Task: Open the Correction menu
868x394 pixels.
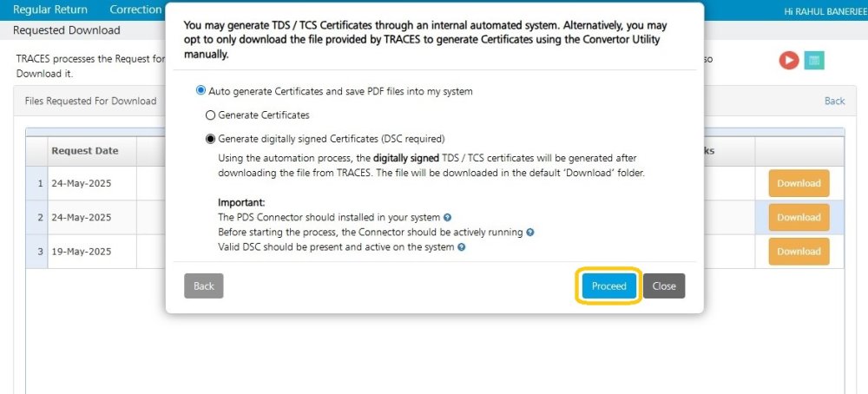Action: click(x=135, y=10)
